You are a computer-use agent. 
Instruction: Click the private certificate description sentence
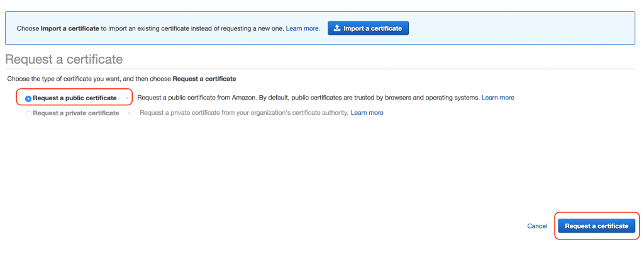244,113
